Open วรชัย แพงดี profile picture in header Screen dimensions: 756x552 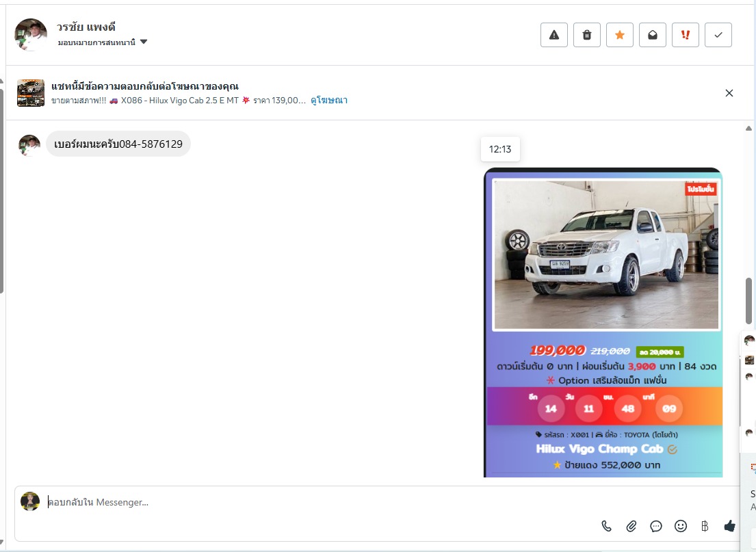tap(31, 35)
